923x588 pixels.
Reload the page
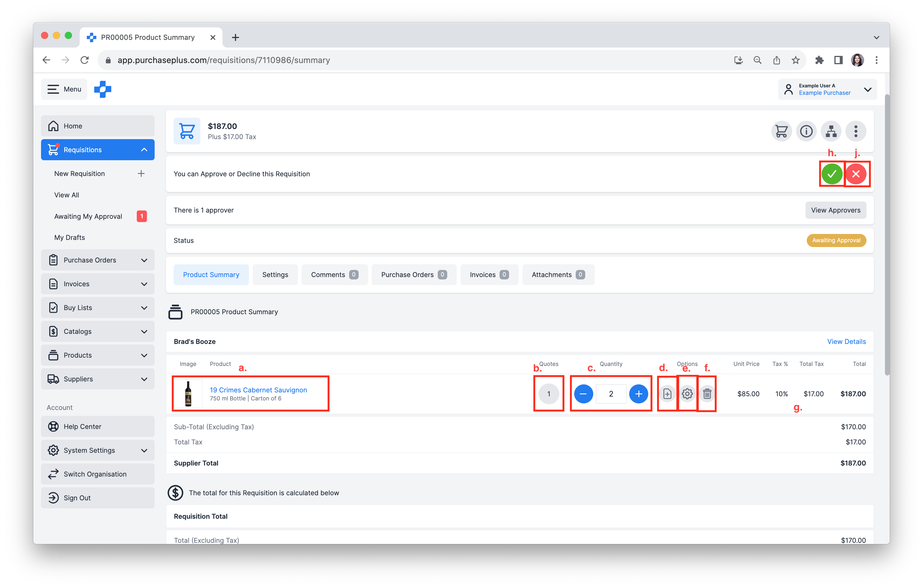pos(85,60)
